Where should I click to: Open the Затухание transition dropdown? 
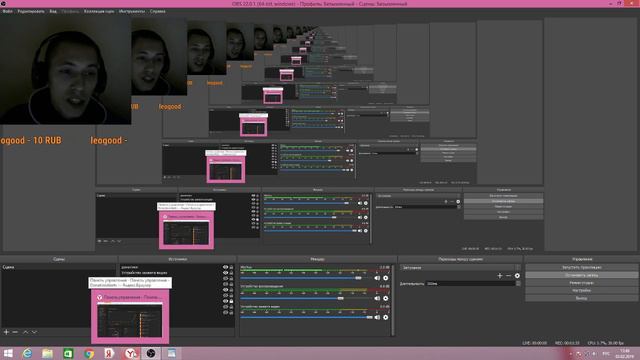click(x=460, y=268)
